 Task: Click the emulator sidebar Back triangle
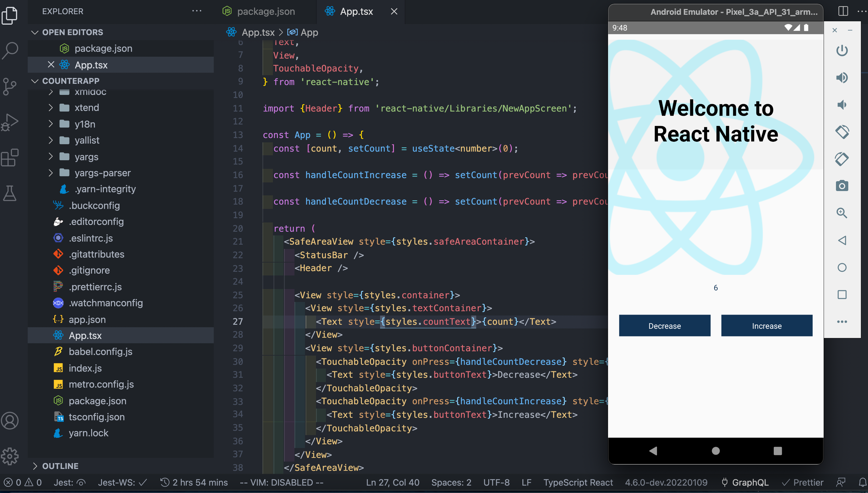(842, 240)
